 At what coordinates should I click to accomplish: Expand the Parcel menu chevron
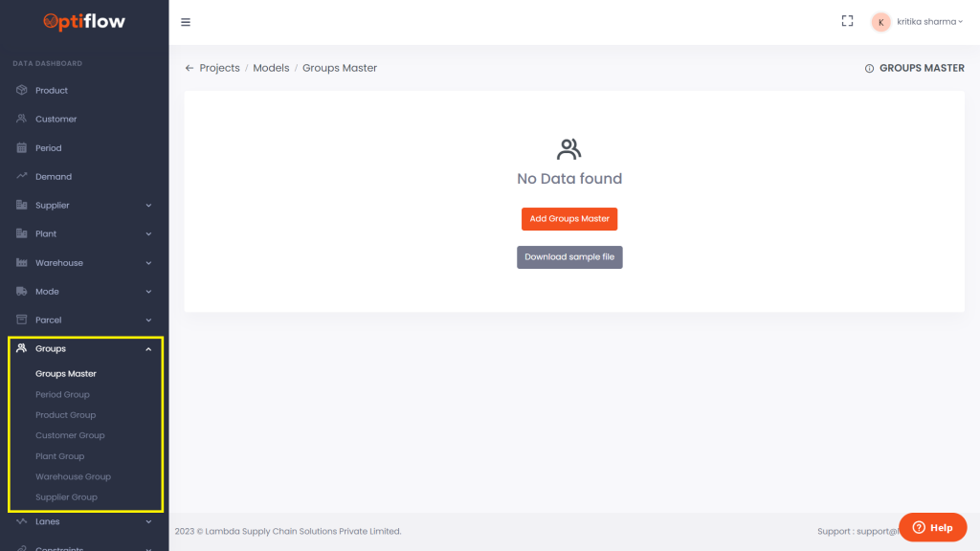click(x=148, y=320)
